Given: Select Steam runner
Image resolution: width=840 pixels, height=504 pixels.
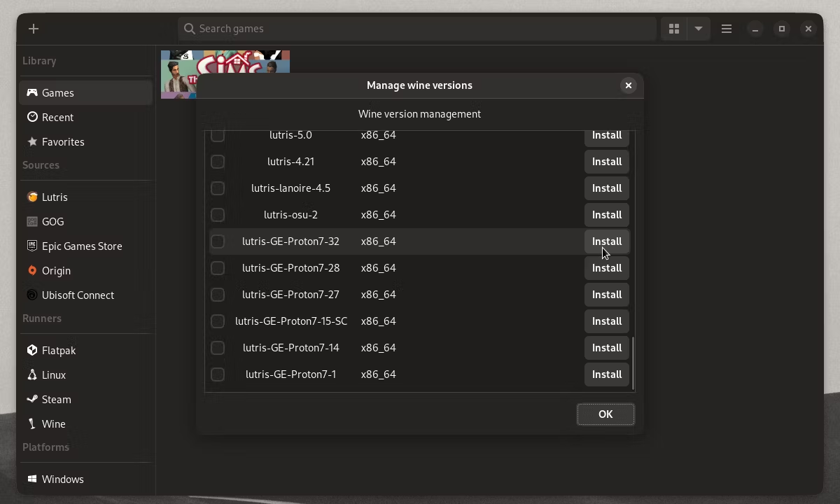Looking at the screenshot, I should coord(85,399).
